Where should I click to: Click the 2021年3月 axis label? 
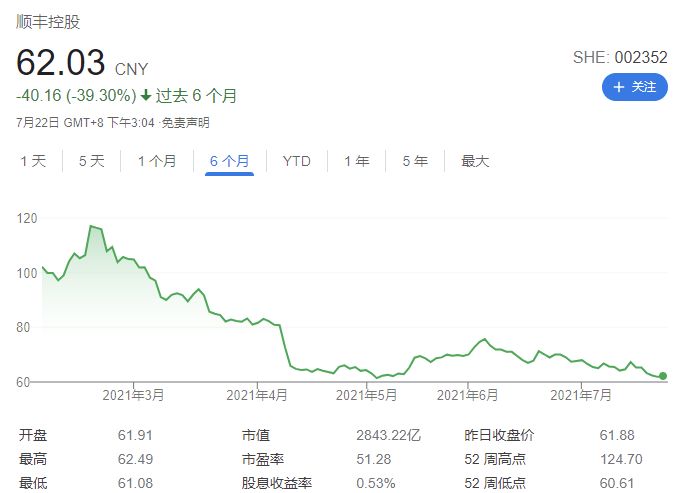pos(133,395)
